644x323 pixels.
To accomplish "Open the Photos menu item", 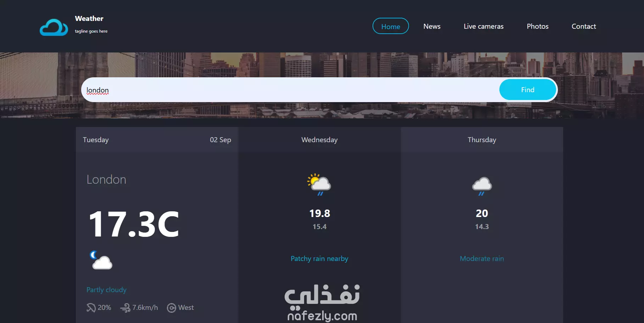I will click(537, 26).
